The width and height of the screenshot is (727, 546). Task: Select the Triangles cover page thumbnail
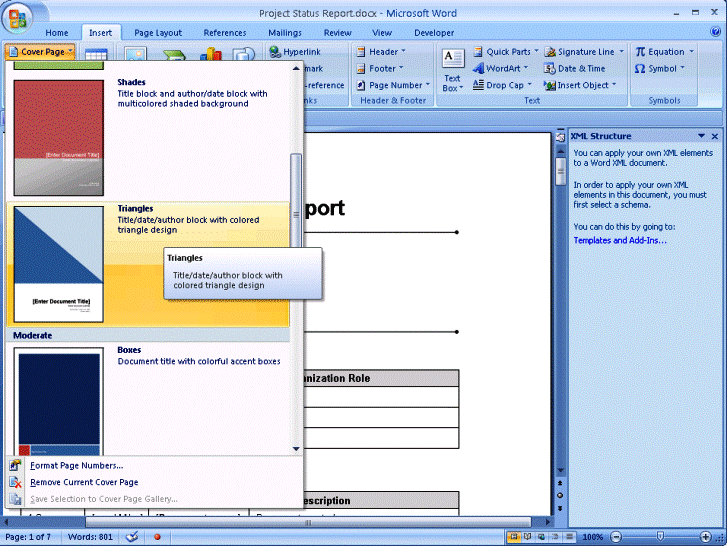[x=59, y=264]
